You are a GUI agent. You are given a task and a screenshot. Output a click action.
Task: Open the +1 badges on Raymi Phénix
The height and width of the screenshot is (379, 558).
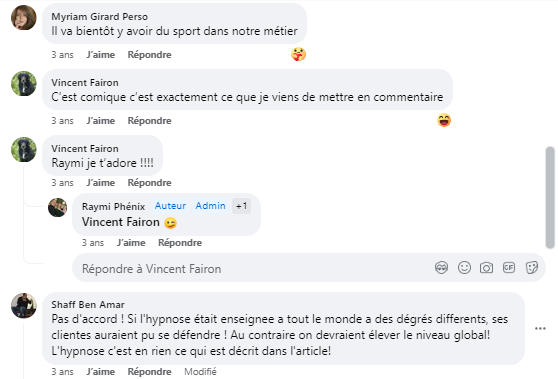pyautogui.click(x=241, y=206)
